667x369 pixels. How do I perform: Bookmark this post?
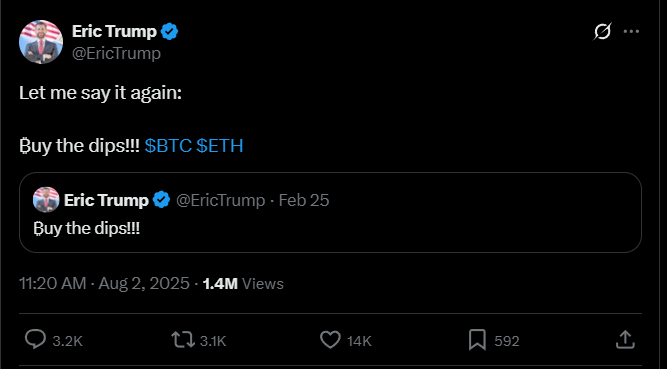(x=477, y=340)
